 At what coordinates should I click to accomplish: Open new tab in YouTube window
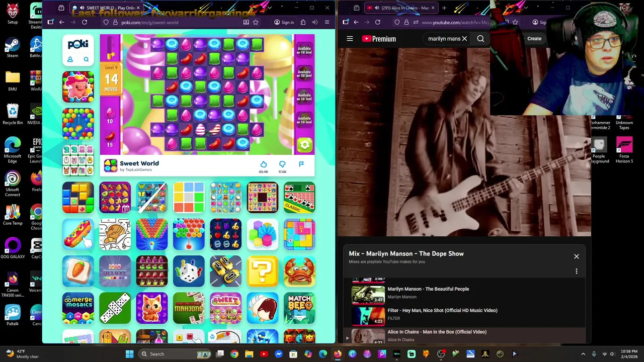click(x=444, y=8)
